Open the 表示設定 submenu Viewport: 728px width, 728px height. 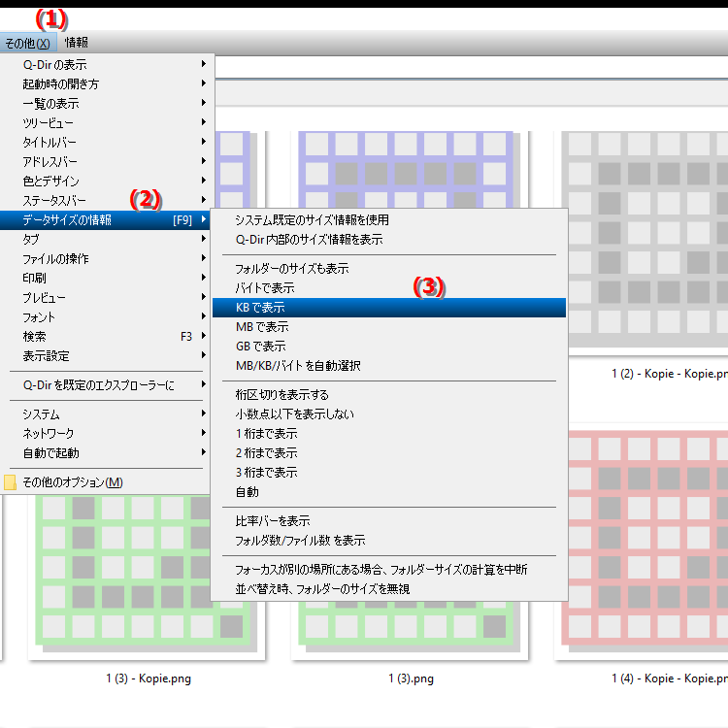[106, 356]
